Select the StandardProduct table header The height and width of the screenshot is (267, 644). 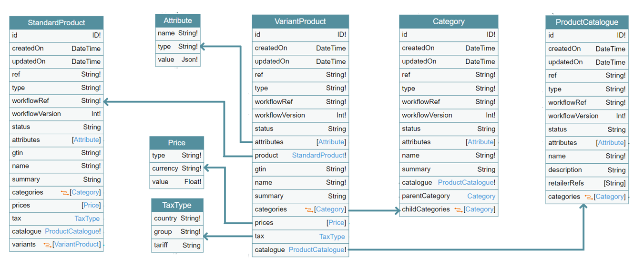[56, 23]
